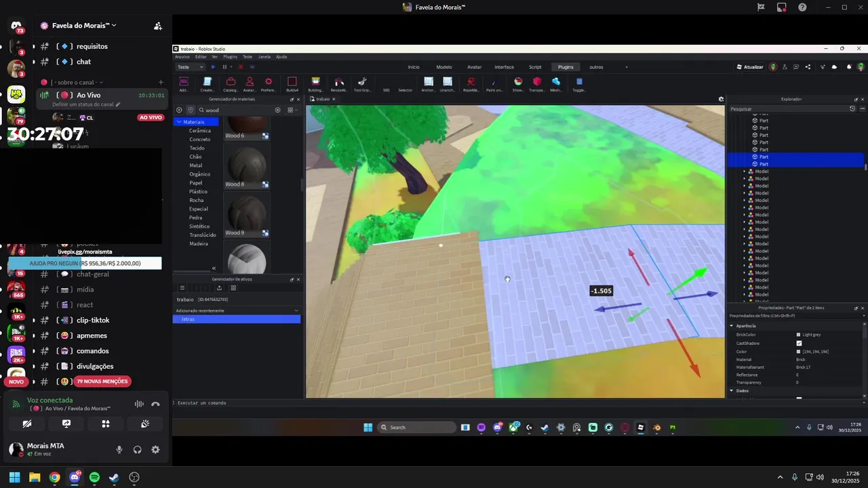
Task: Collapse the Materiais tree category
Action: 179,122
